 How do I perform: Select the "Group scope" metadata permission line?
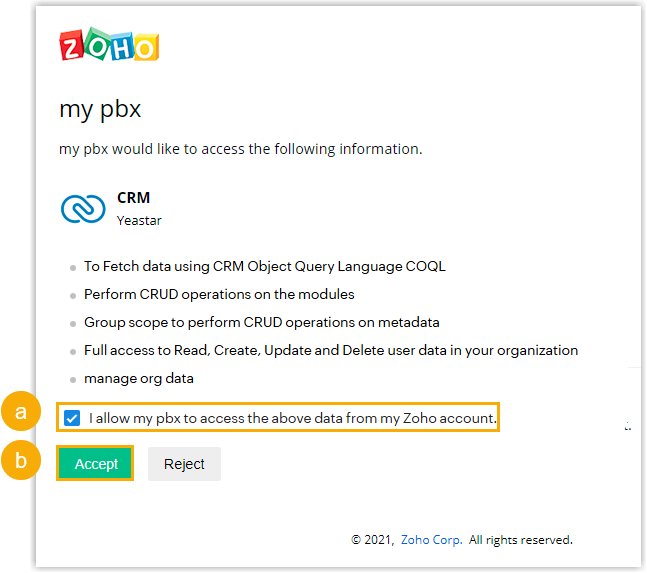(261, 323)
